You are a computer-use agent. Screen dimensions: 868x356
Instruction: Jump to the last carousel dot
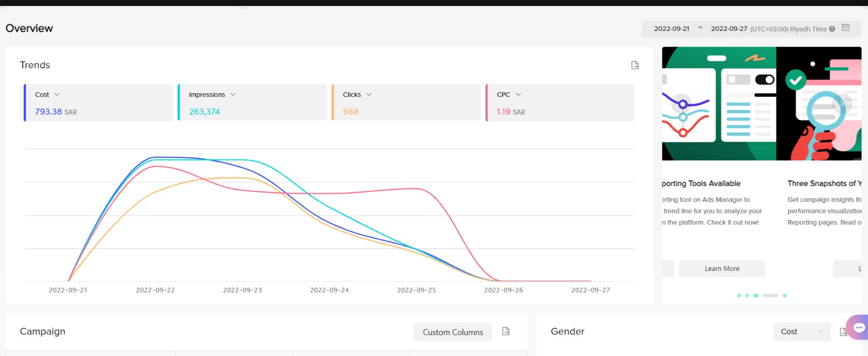click(x=784, y=295)
